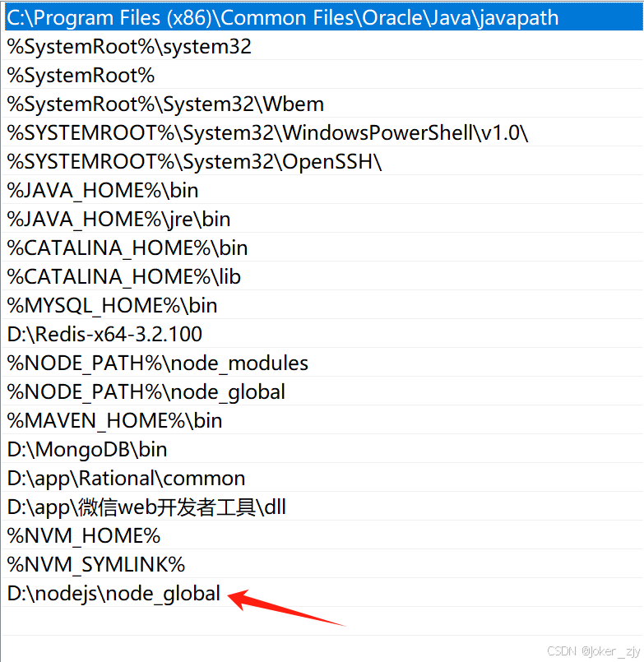Select %SystemRoot%\System32\Wbem path

click(x=324, y=104)
